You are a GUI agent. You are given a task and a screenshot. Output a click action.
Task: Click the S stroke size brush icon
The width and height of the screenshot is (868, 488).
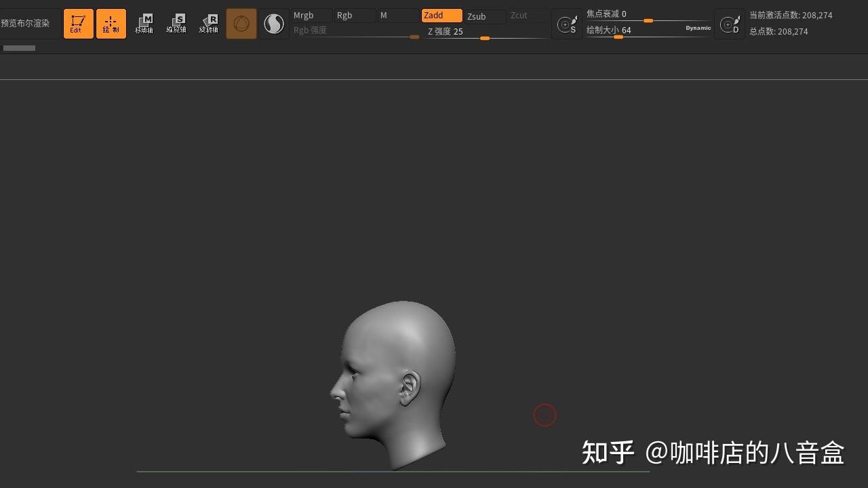click(x=567, y=23)
